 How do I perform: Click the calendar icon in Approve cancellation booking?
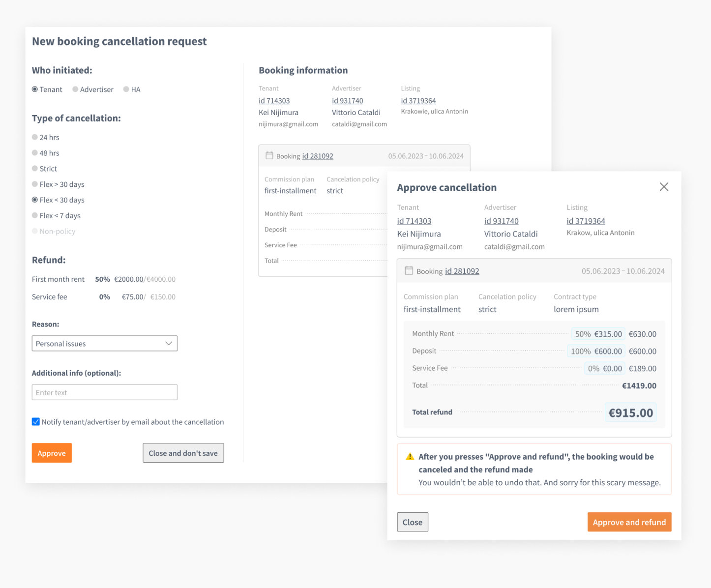coord(409,271)
